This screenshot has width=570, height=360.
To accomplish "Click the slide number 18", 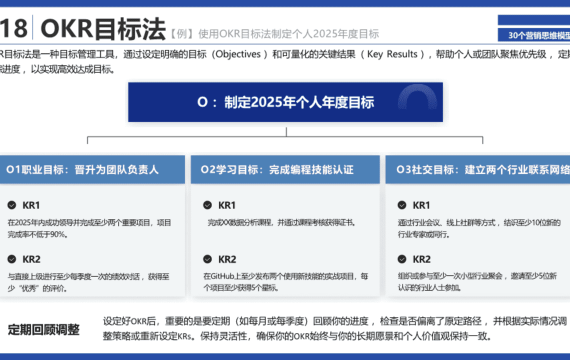I will coord(13,29).
